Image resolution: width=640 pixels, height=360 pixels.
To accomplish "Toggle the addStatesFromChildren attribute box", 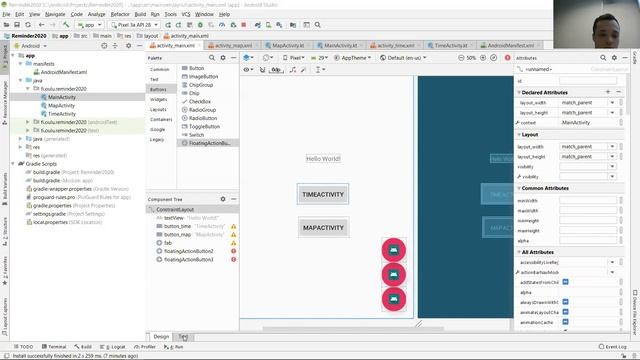I will [565, 282].
